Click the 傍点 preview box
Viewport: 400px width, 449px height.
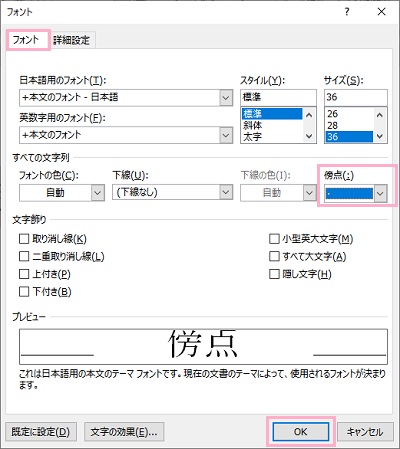pos(203,347)
